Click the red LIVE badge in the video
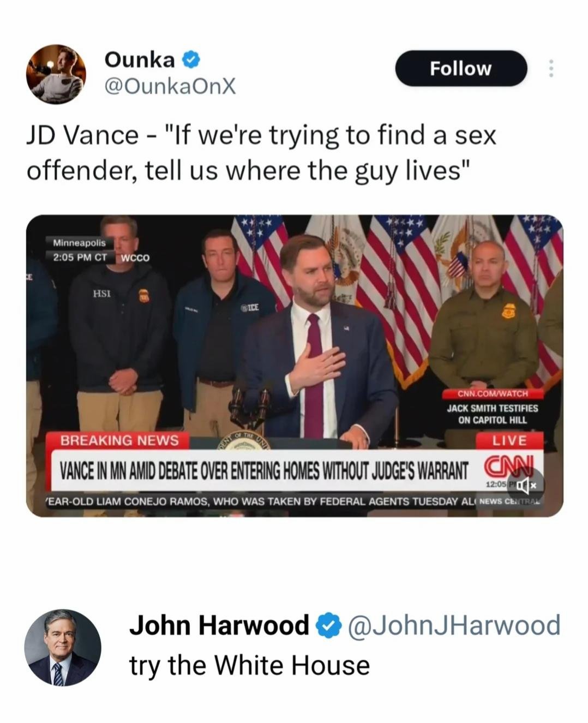Viewport: 588px width, 723px height. point(510,440)
